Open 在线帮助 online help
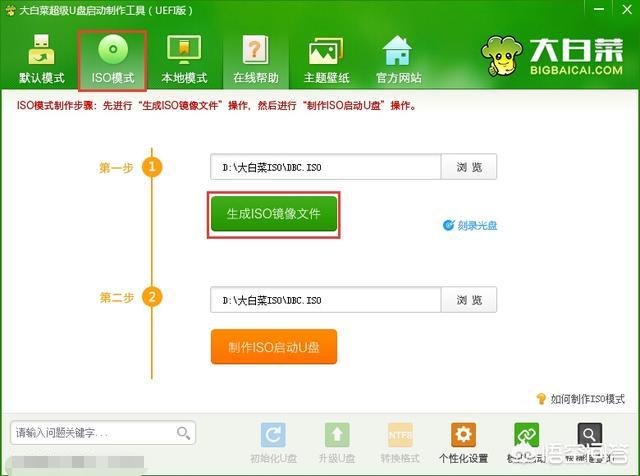Screen dimensions: 640x476 tap(256, 60)
